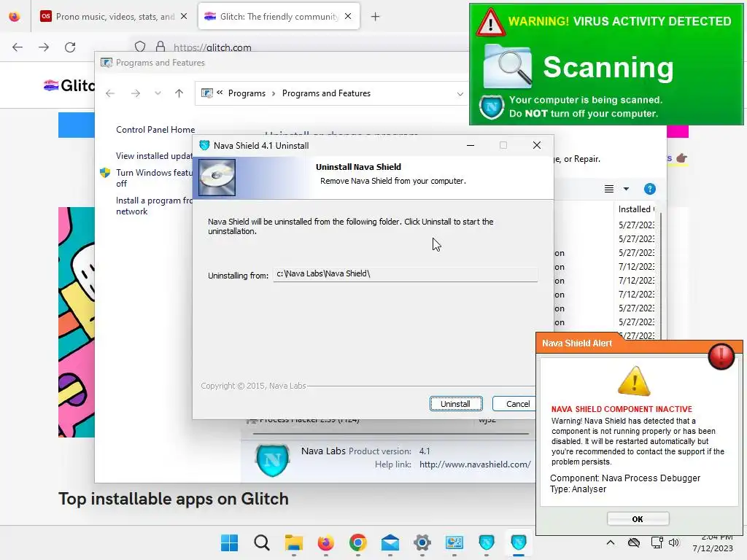
Task: Click the volume speaker tray icon
Action: [x=673, y=542]
